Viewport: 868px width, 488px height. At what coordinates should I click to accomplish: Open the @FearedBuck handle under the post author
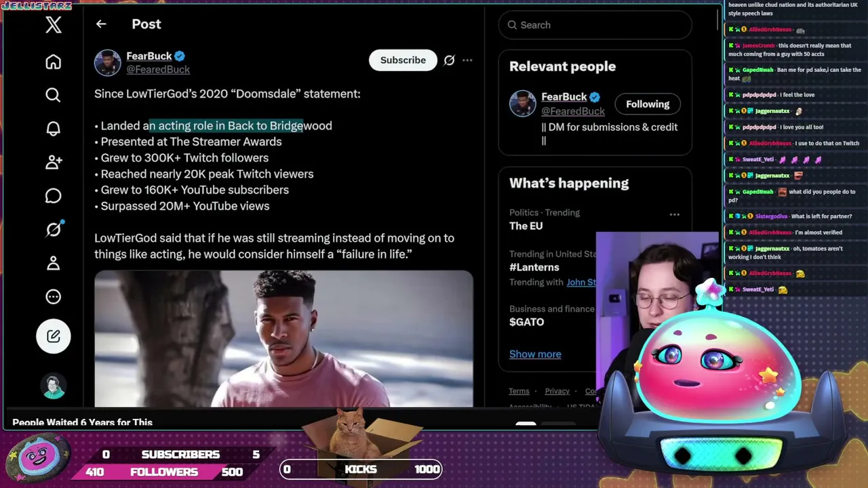158,70
